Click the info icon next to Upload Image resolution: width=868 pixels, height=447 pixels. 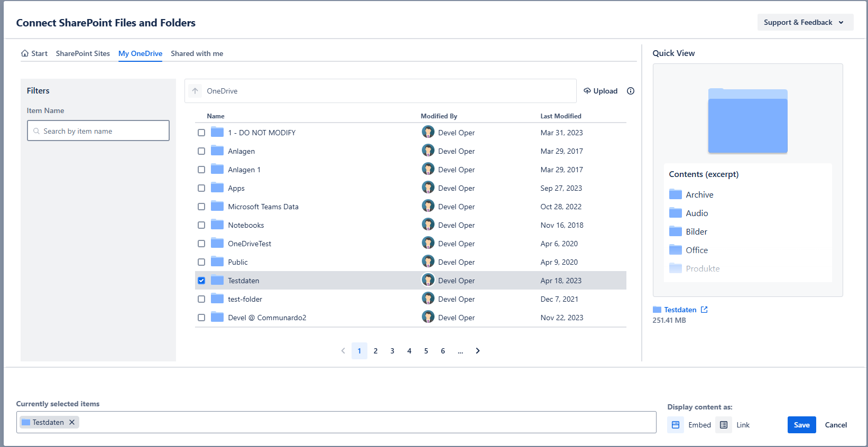click(x=630, y=91)
